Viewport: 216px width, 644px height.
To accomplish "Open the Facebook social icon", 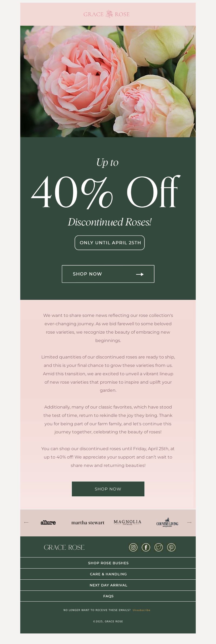I will [x=146, y=547].
